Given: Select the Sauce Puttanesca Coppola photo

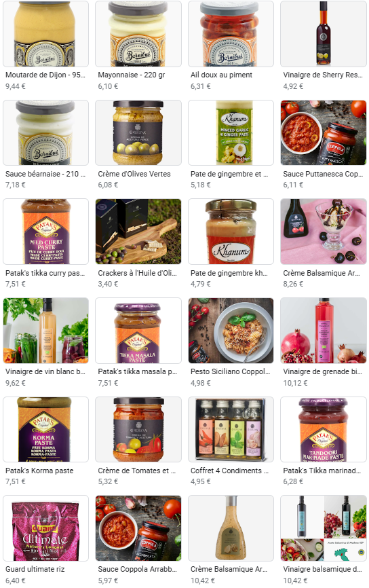Looking at the screenshot, I should [x=324, y=133].
